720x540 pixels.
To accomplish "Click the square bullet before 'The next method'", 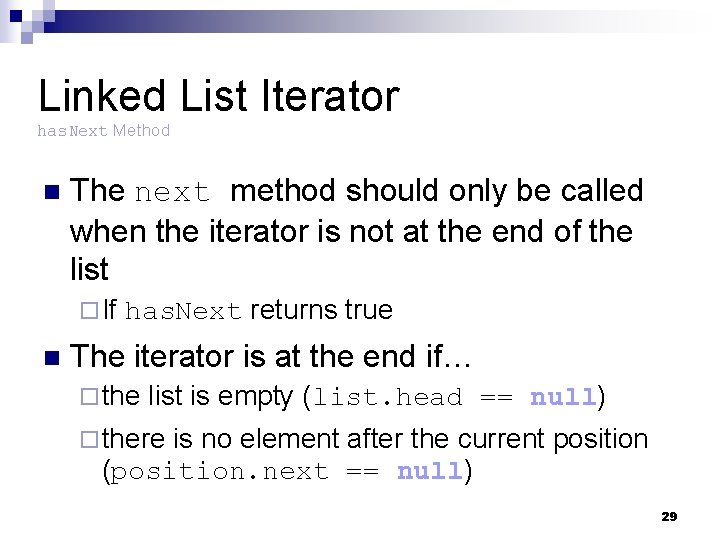I will point(52,192).
